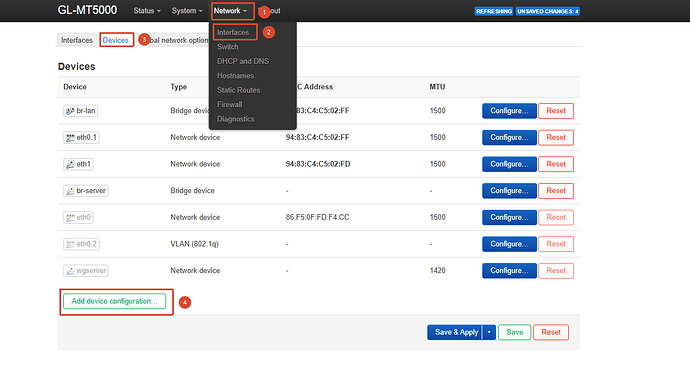
Task: Click the MTU column header
Action: (437, 87)
